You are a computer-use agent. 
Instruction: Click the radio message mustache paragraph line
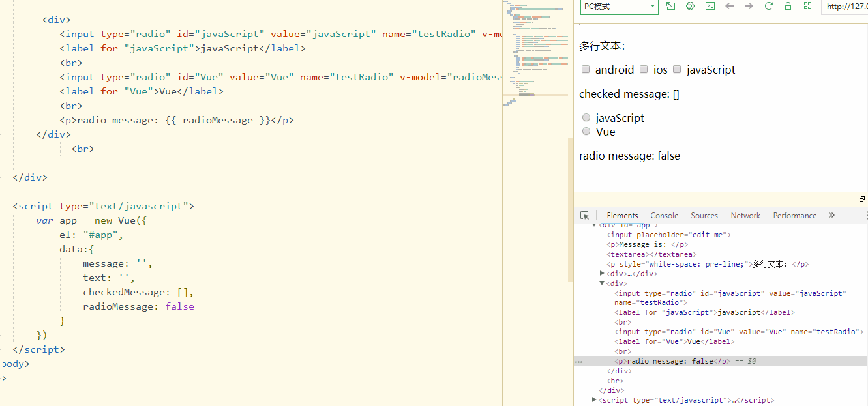[x=176, y=120]
